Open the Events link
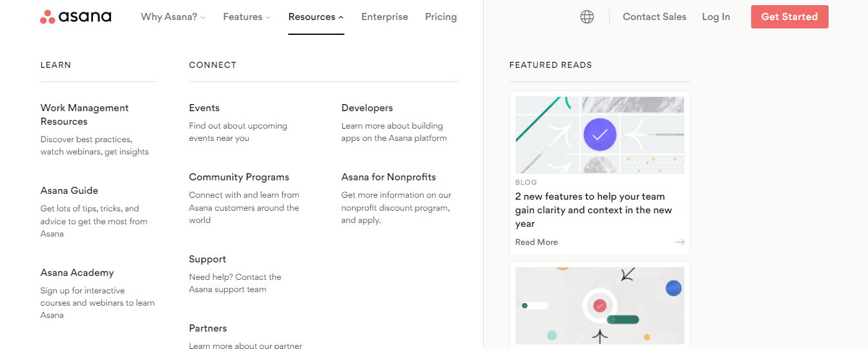Image resolution: width=868 pixels, height=349 pixels. click(x=204, y=108)
